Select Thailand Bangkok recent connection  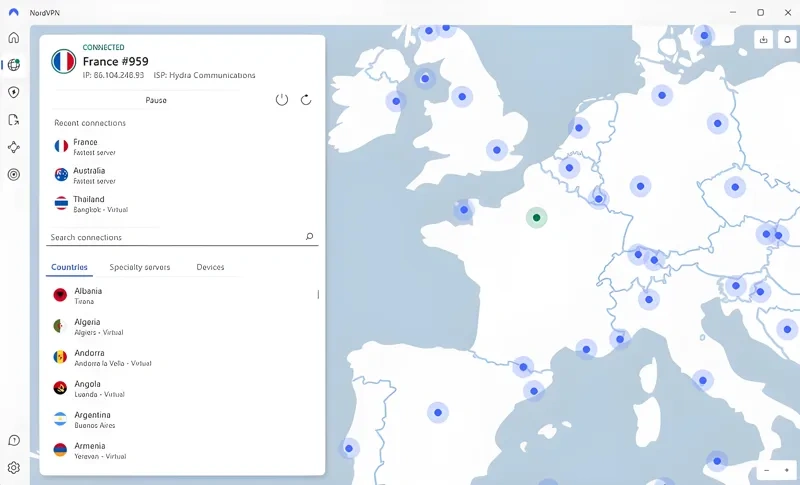(x=90, y=203)
